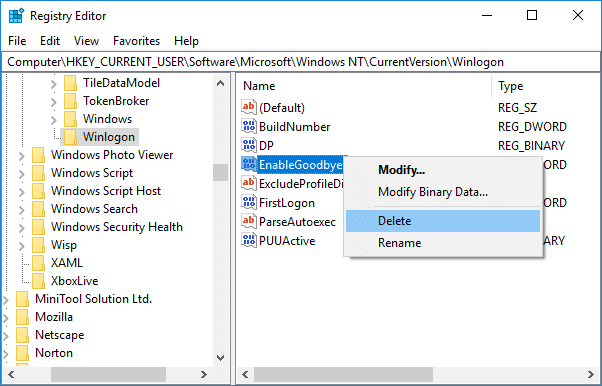Click the FirstLogon DWORD icon
Screen dimensions: 602x386
pos(249,202)
